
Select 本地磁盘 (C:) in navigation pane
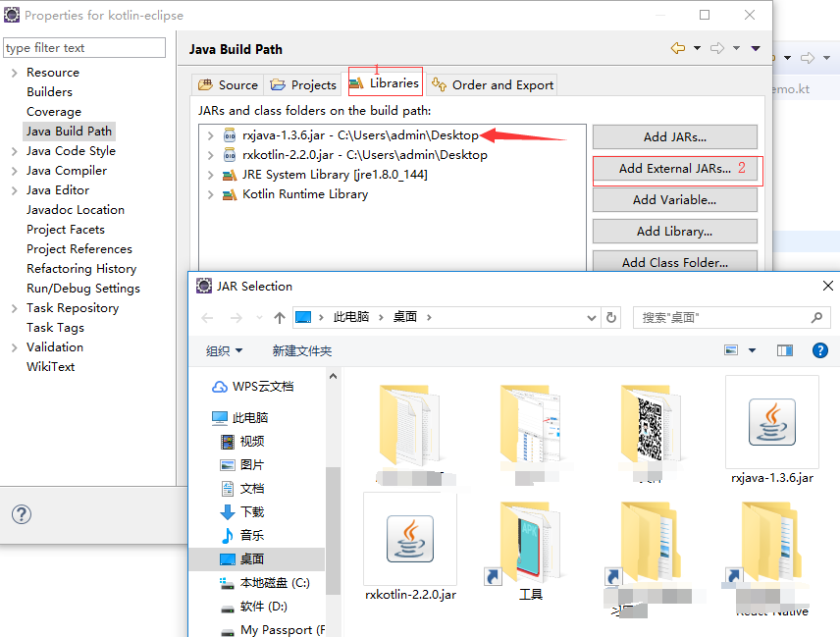coord(265,583)
